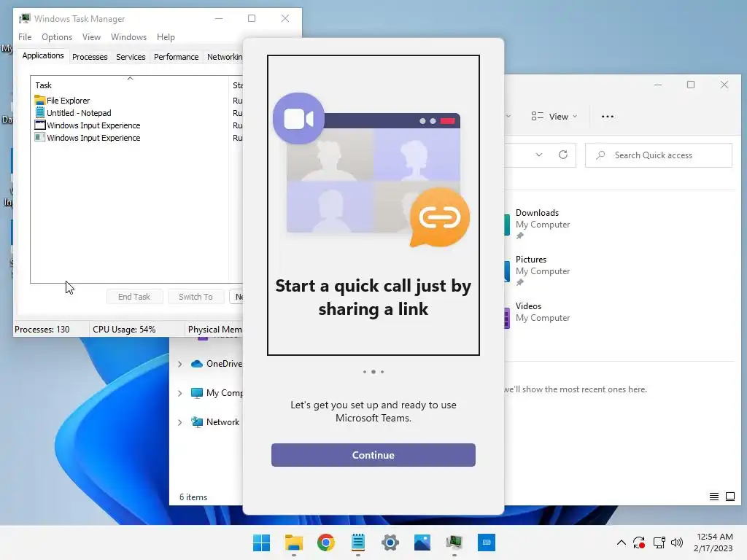Screen dimensions: 747x560
Task: Click the End Task button
Action: click(134, 297)
